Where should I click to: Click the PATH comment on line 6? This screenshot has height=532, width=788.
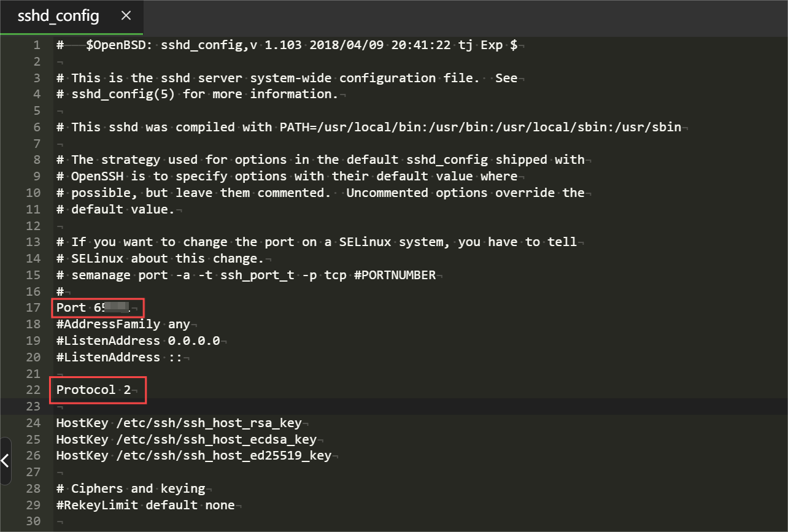click(368, 127)
